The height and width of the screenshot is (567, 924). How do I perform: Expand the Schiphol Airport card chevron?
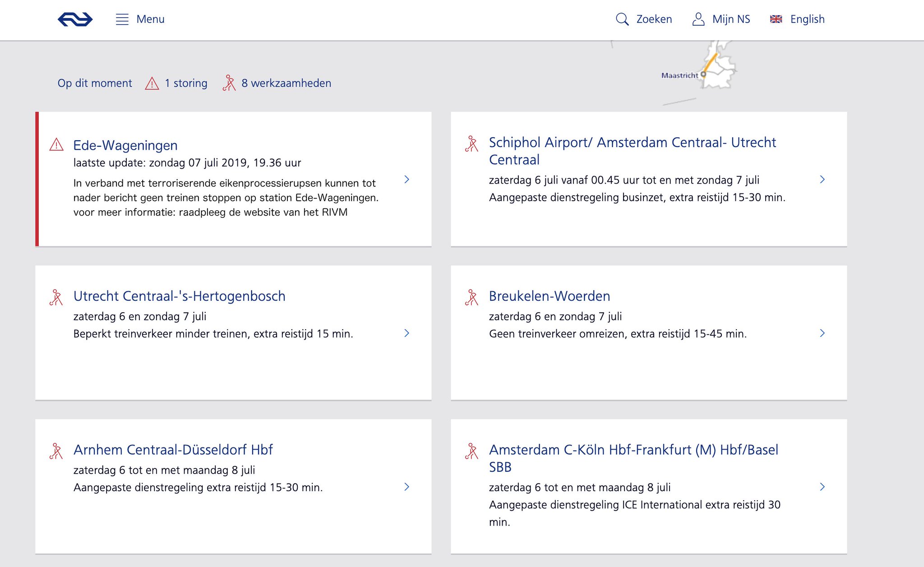point(822,180)
